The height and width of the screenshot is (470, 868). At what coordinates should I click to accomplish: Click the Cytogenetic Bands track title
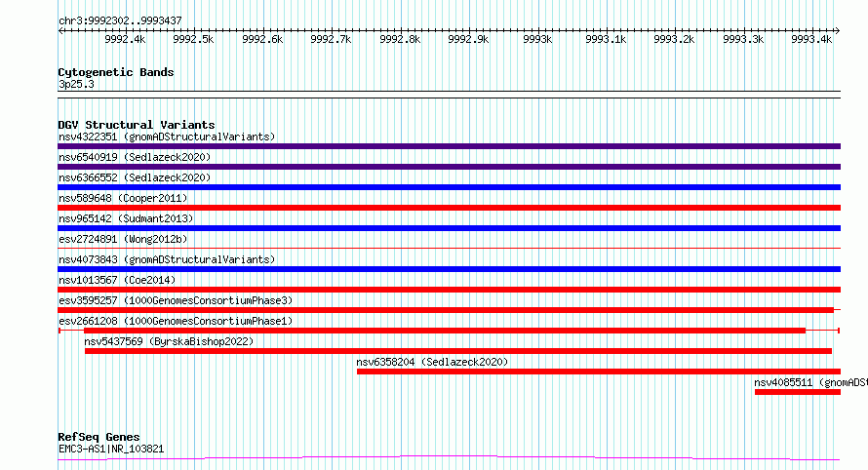click(x=116, y=72)
